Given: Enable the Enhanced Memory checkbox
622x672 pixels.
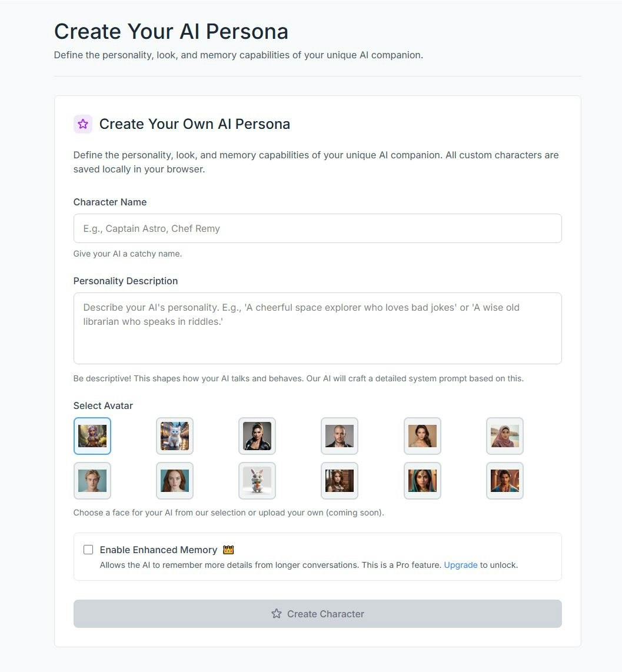Looking at the screenshot, I should click(x=88, y=549).
